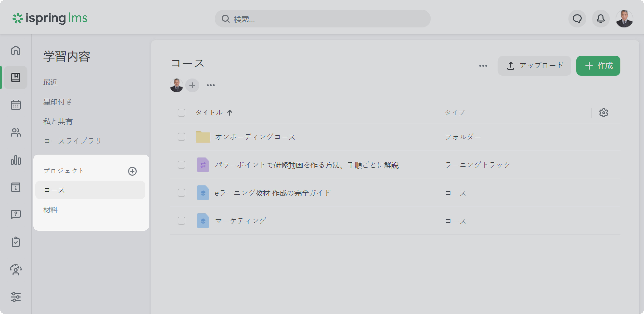Check the オンボーディングコース folder checkbox
The width and height of the screenshot is (644, 314).
[x=181, y=137]
